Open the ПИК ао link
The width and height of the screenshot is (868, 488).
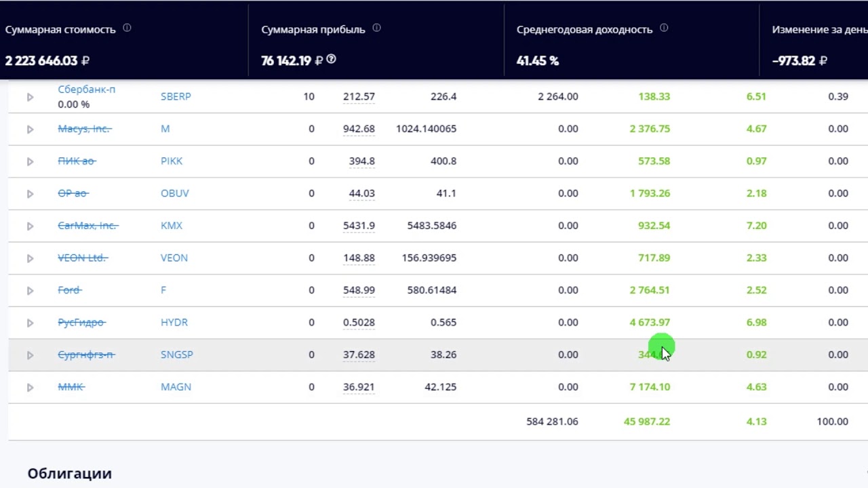click(77, 161)
